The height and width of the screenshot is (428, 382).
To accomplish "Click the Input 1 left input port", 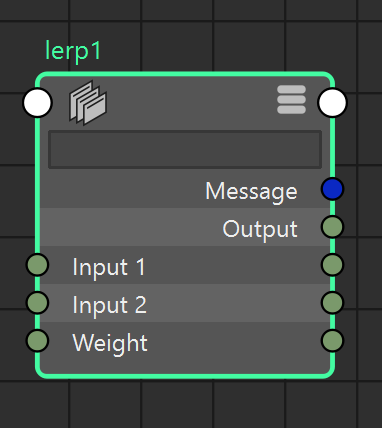I will click(37, 265).
